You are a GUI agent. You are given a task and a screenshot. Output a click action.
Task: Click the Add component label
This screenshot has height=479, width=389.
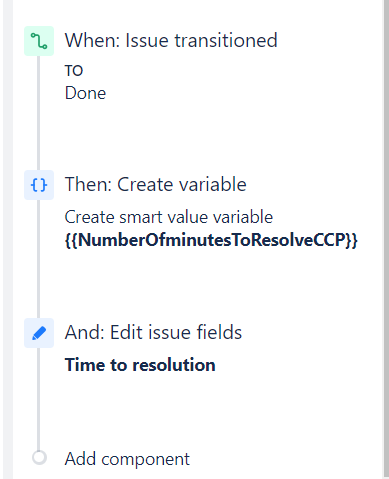pos(127,459)
